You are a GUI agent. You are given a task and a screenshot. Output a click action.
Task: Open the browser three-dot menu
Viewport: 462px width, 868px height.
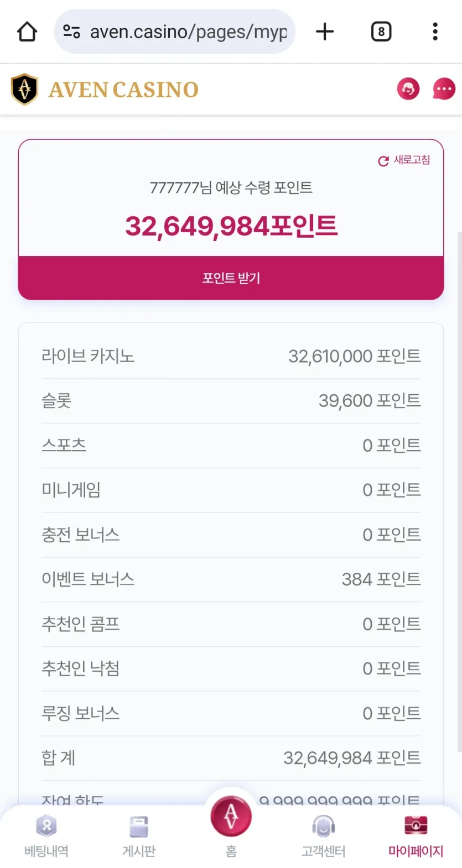click(435, 32)
